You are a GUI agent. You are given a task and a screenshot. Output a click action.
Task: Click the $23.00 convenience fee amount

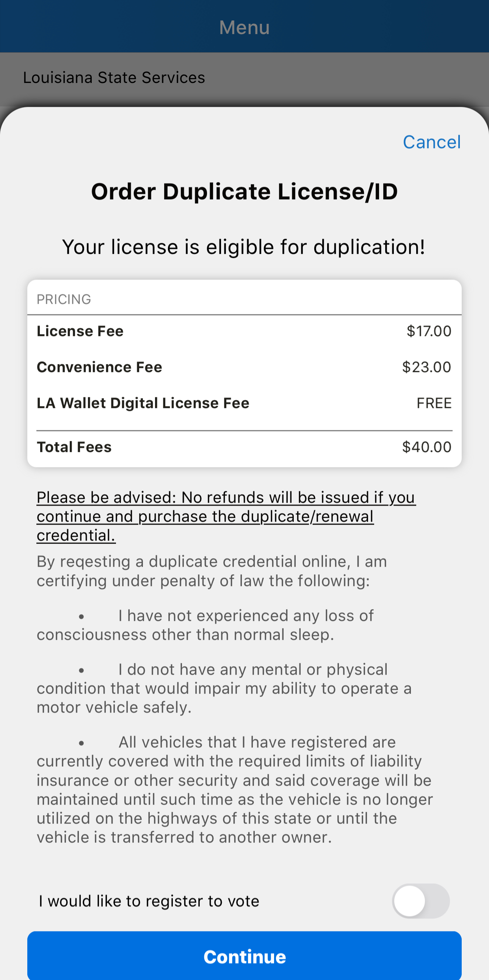pyautogui.click(x=426, y=367)
